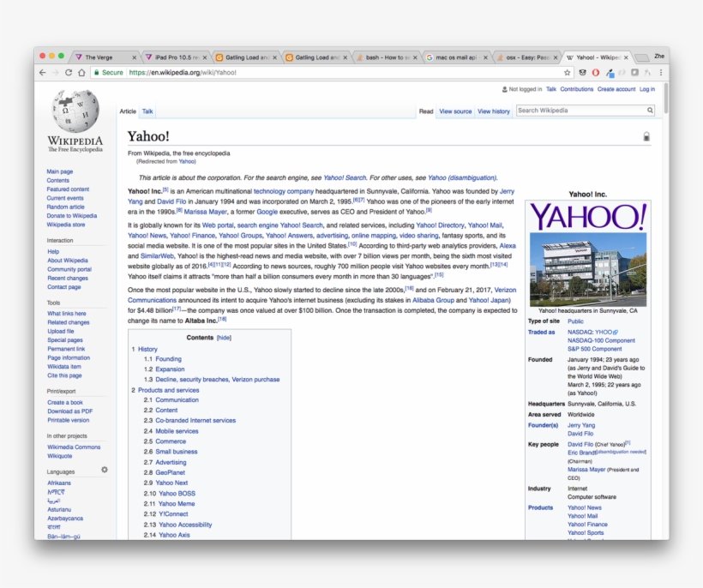Viewport: 703px width, 588px height.
Task: Bookmark this page with the star icon
Action: 568,72
